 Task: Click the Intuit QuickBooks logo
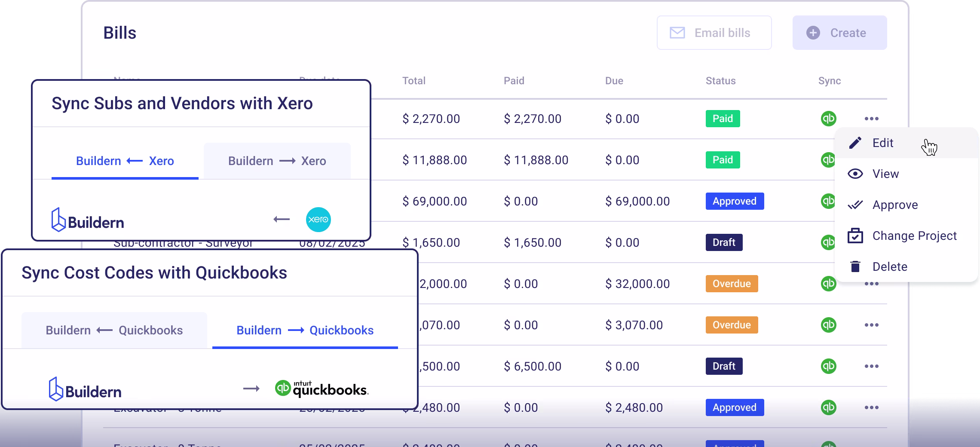[x=322, y=389]
